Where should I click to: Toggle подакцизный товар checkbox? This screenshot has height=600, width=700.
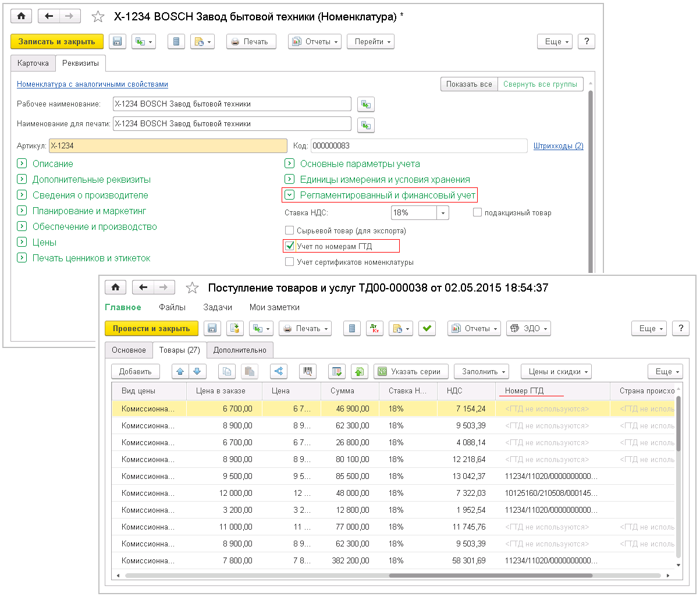(477, 212)
